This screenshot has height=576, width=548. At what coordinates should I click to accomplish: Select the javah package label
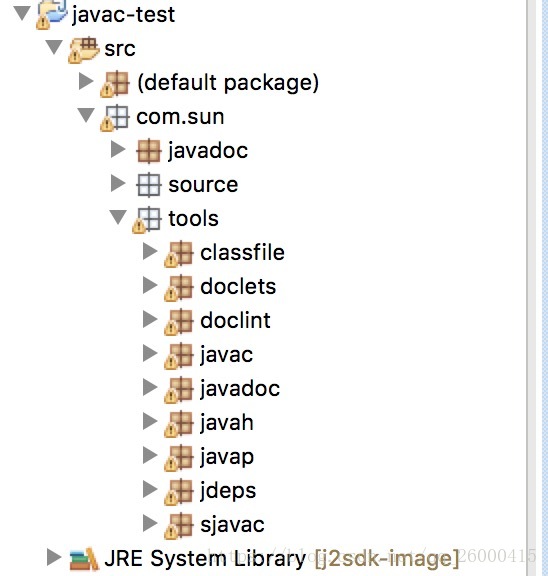coord(227,423)
